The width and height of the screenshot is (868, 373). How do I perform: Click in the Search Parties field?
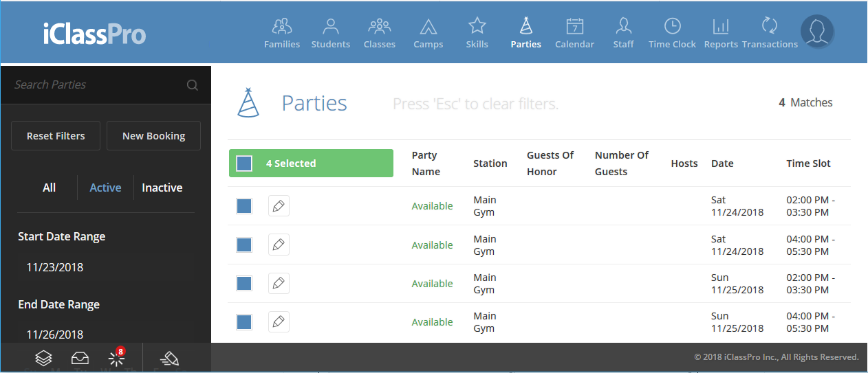tap(96, 85)
